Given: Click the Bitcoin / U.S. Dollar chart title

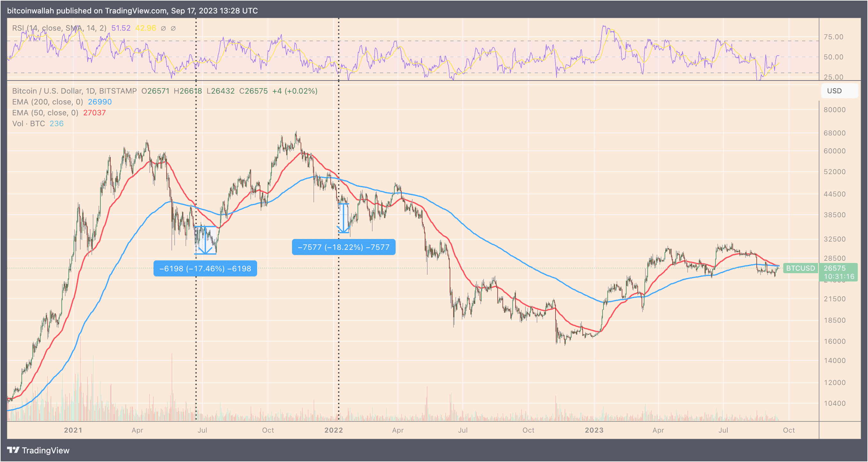Looking at the screenshot, I should pos(75,91).
